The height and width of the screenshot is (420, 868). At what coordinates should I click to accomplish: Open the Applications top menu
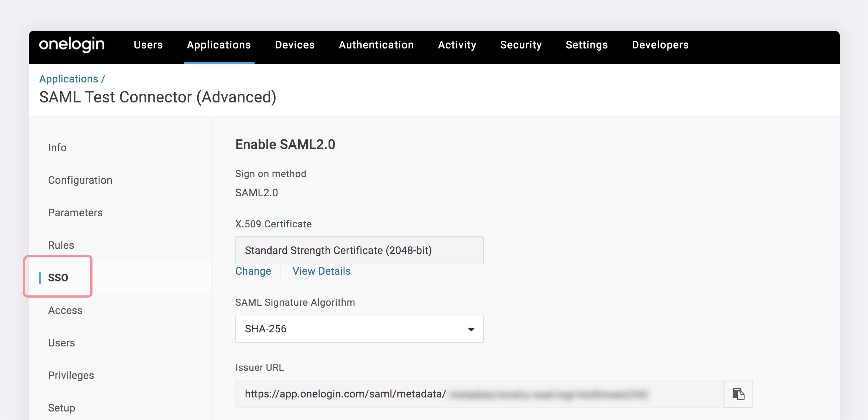pyautogui.click(x=219, y=45)
